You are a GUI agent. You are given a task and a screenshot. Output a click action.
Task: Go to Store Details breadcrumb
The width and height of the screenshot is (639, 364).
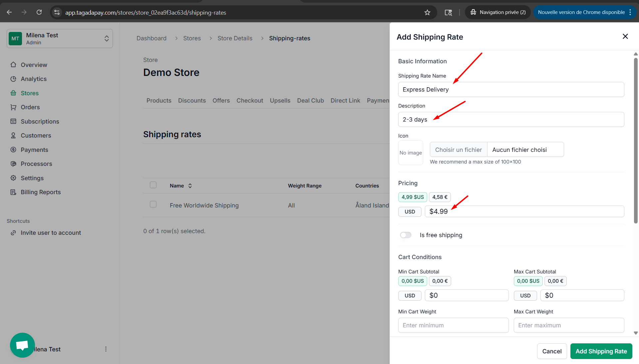pos(235,38)
